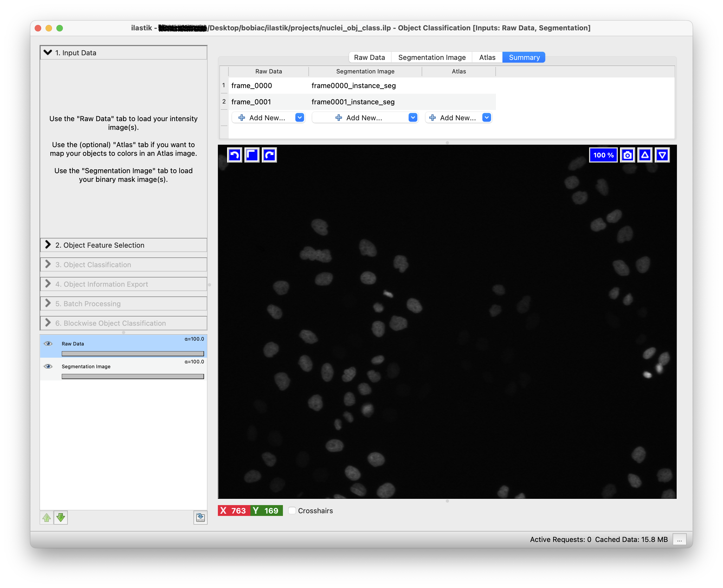The image size is (723, 588).
Task: Click the reset view square icon
Action: (251, 155)
